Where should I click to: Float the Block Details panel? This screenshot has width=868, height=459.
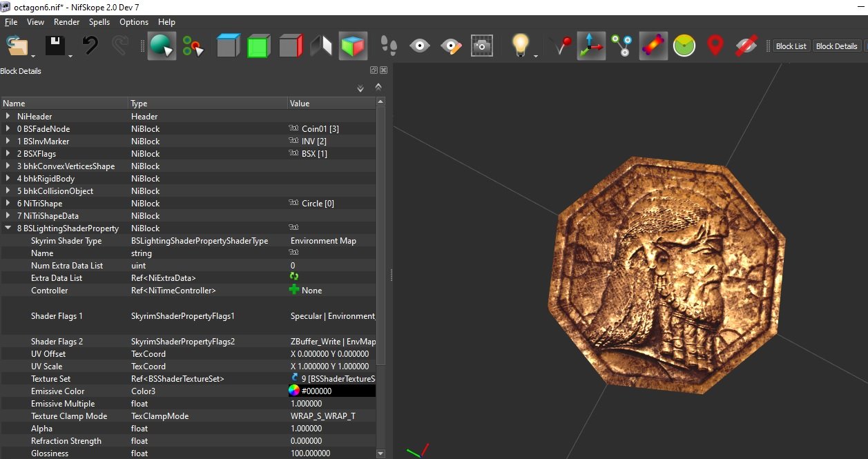[x=374, y=70]
